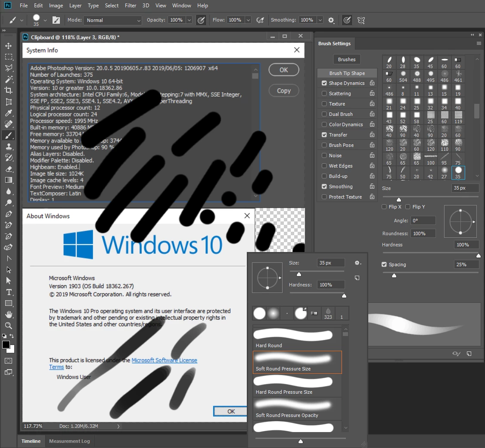Select the Magic Wand tool
Screen dimensions: 485x448
(9, 79)
